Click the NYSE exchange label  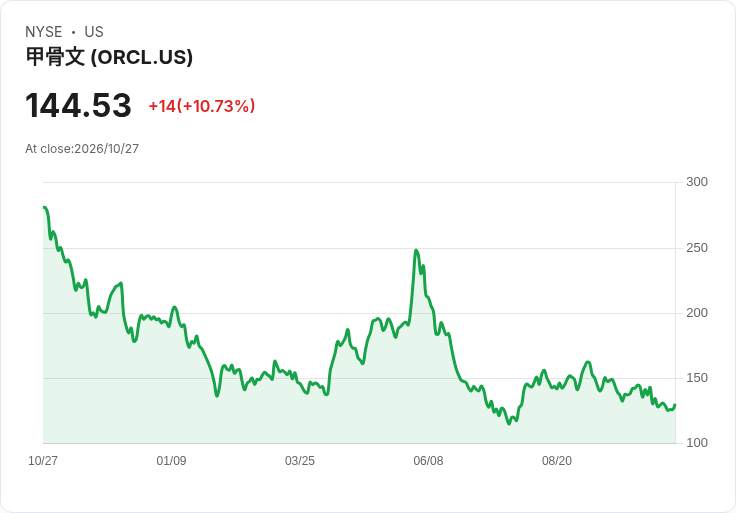point(44,32)
